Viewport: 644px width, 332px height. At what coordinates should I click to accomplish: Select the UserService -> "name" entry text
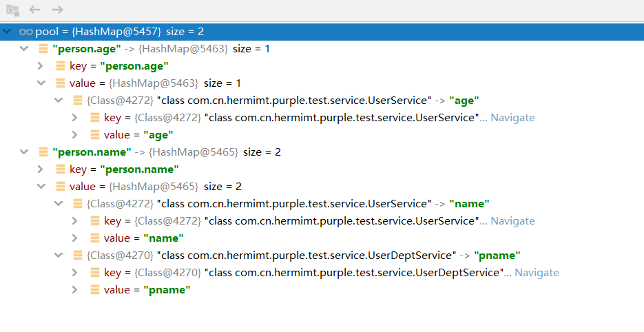pyautogui.click(x=288, y=204)
